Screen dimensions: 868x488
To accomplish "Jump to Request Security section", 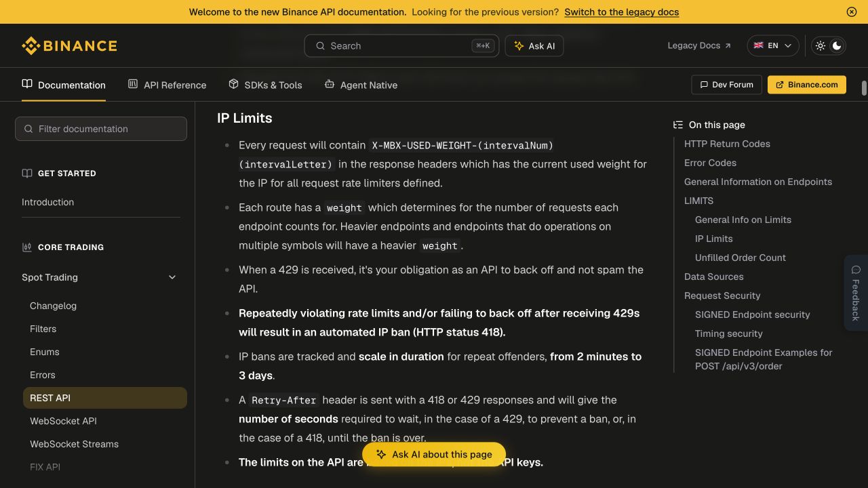I will pos(722,296).
